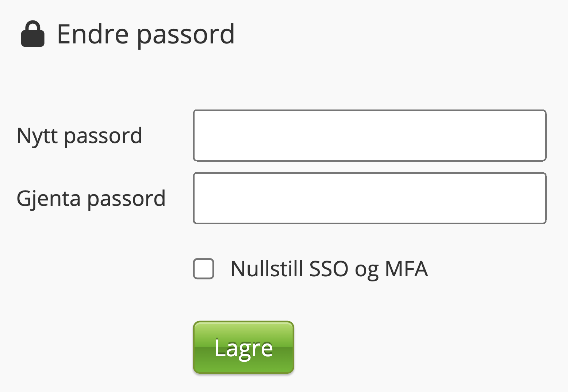Tick the Nullstill SSO og MFA checkbox
This screenshot has height=392, width=568.
click(203, 269)
